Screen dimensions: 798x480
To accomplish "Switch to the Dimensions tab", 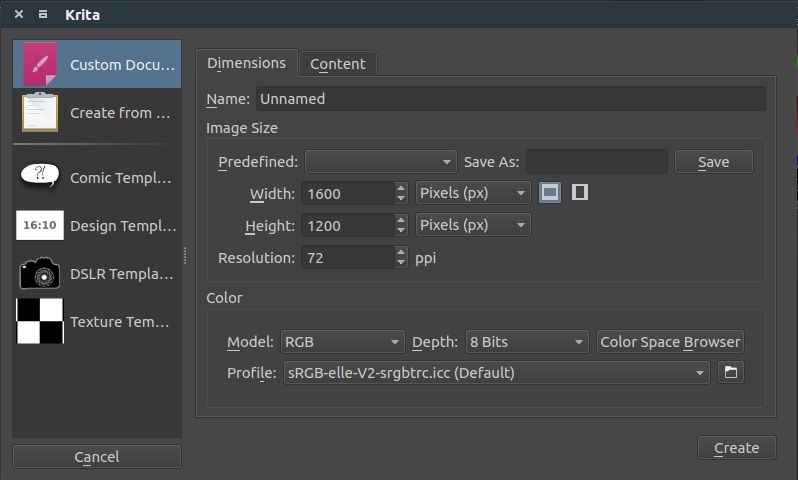I will pos(246,63).
